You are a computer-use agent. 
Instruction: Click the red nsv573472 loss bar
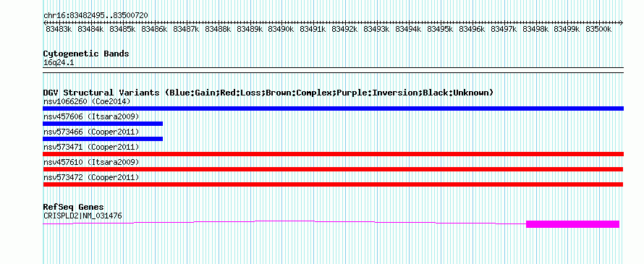tap(333, 184)
